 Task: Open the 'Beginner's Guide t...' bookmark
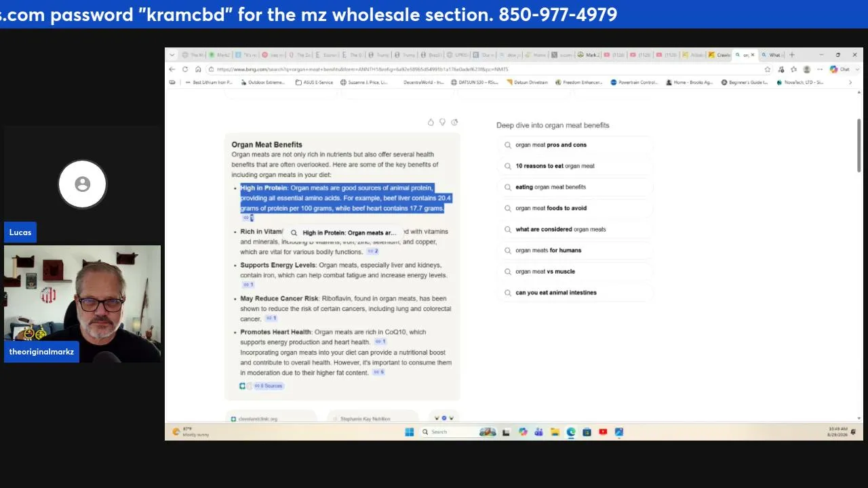click(745, 83)
